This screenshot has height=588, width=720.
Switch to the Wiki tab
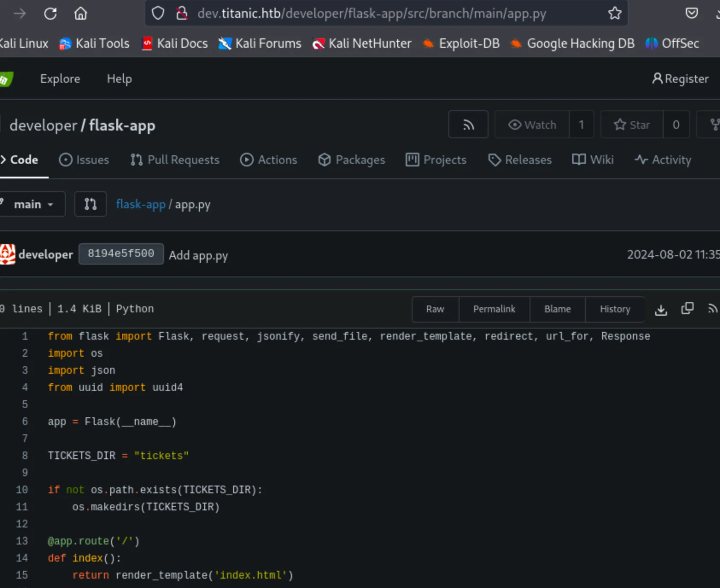(593, 160)
